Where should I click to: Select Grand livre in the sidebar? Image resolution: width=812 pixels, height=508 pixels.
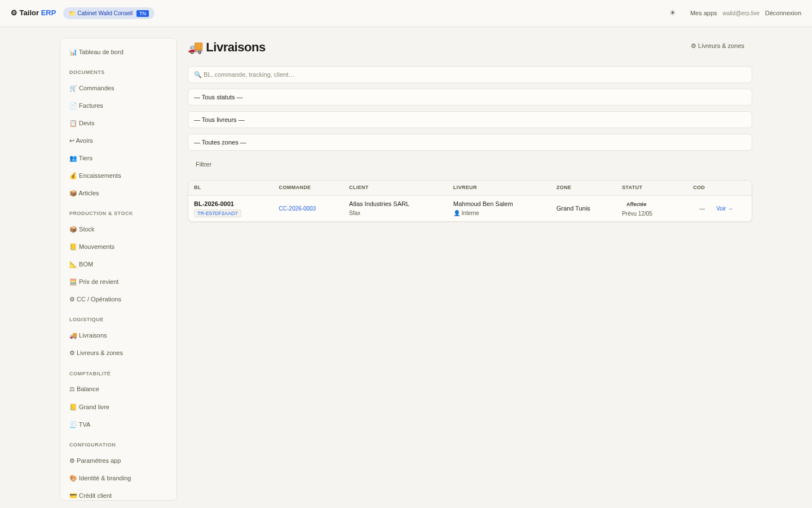(x=118, y=407)
